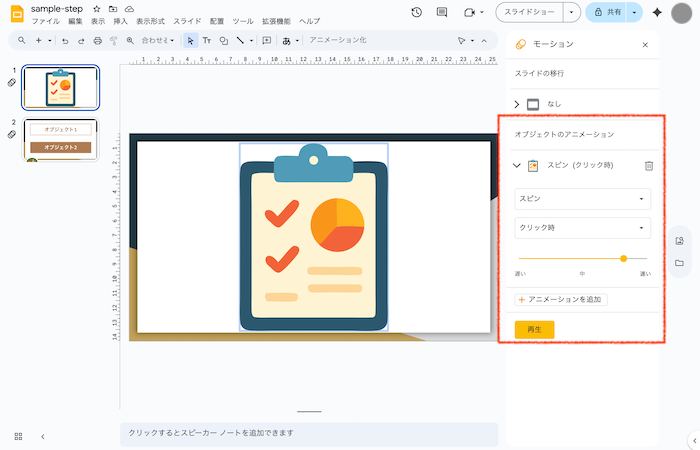Close the モーション panel
This screenshot has width=700, height=450.
tap(645, 45)
